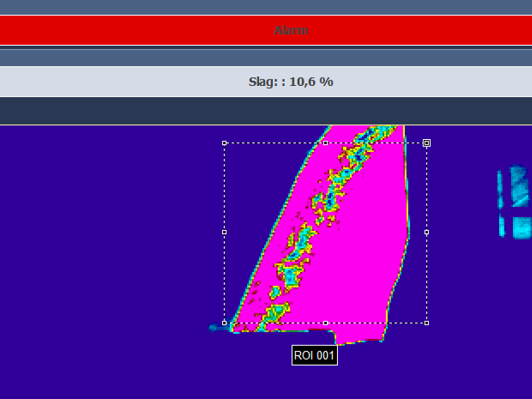Select the ROI right-middle resize handle

pos(427,232)
